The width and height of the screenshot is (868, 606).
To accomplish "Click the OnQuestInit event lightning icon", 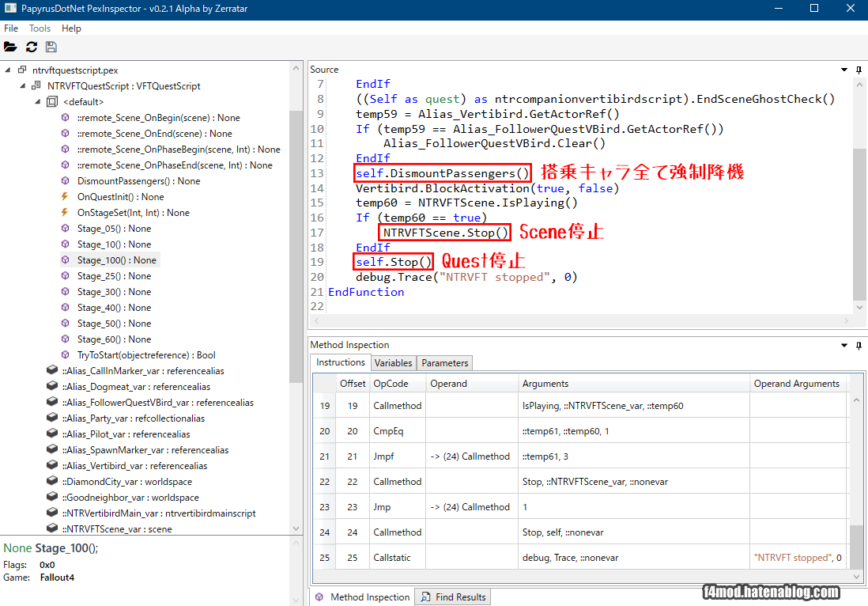I will pyautogui.click(x=65, y=197).
